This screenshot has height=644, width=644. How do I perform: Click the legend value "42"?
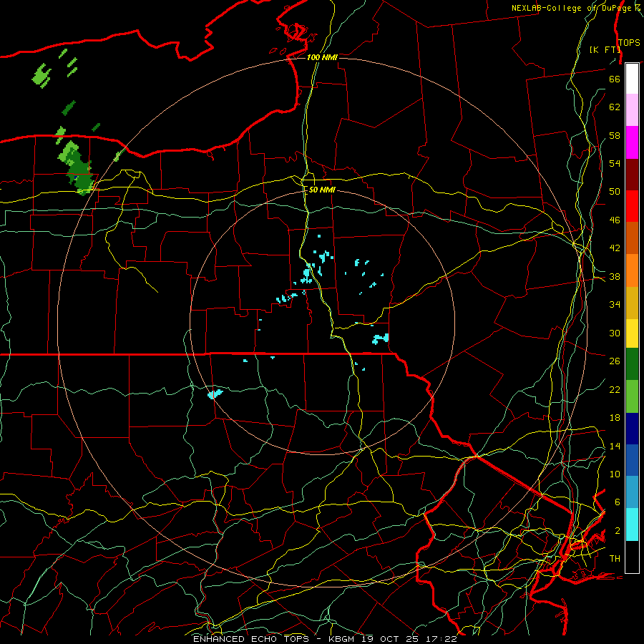point(615,248)
